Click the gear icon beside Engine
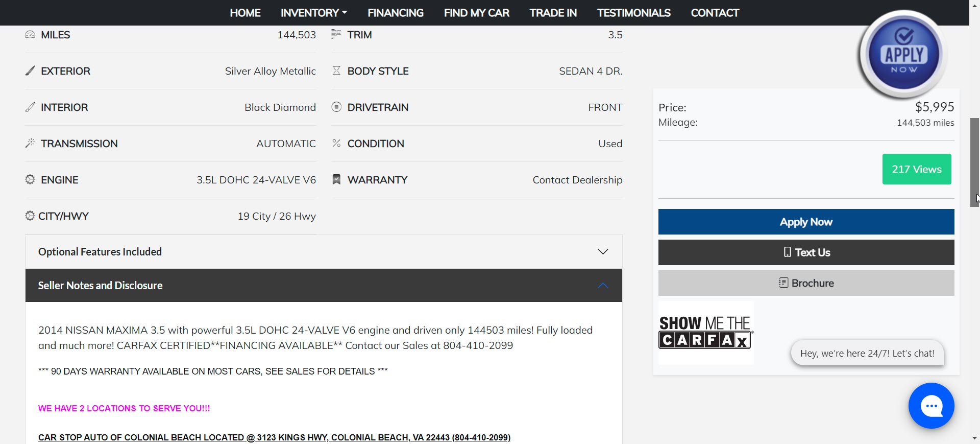 point(30,180)
